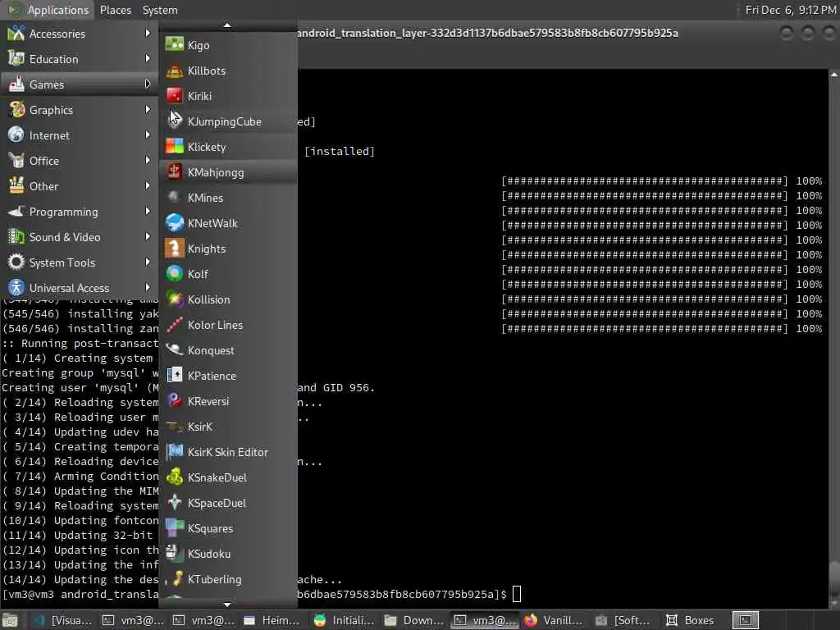840x630 pixels.
Task: Click the down arrow of the games list
Action: [x=227, y=605]
